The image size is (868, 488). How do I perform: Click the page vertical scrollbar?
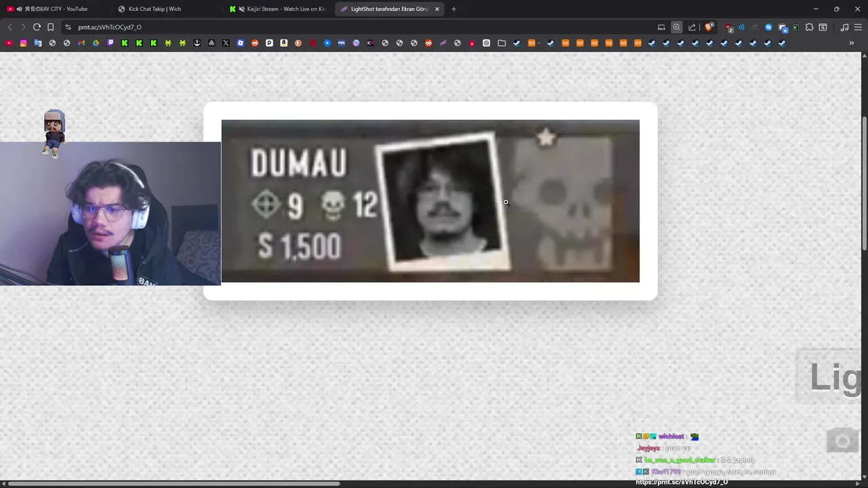864,183
